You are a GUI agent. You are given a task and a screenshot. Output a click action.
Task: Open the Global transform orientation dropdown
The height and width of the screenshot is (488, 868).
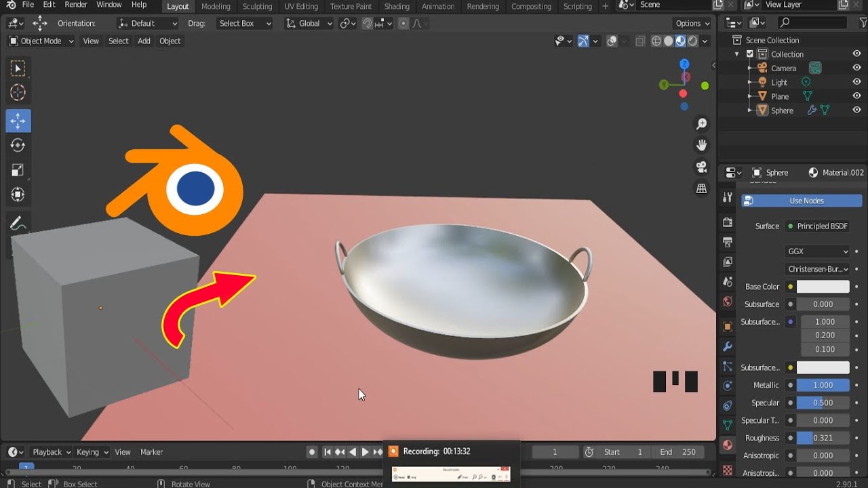[x=309, y=23]
